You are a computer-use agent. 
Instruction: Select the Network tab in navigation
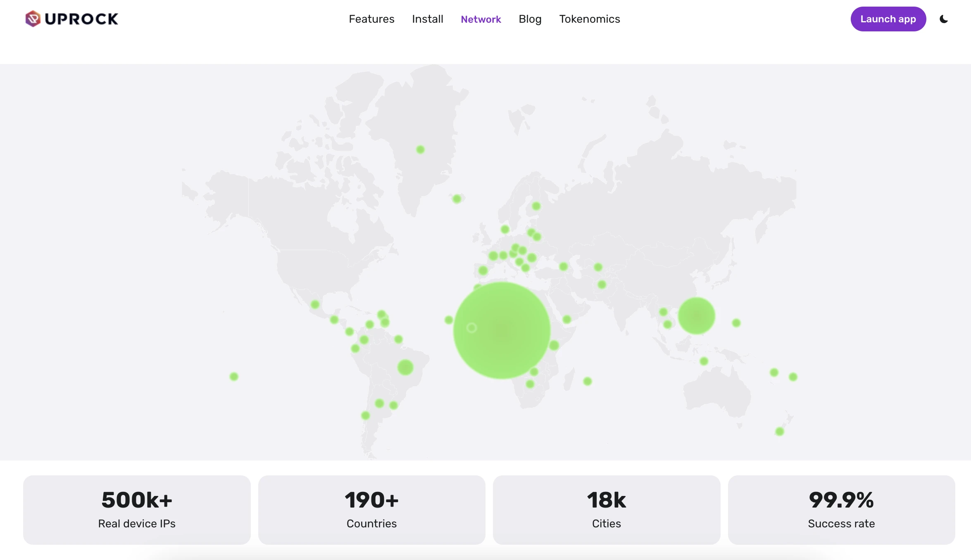pos(481,19)
